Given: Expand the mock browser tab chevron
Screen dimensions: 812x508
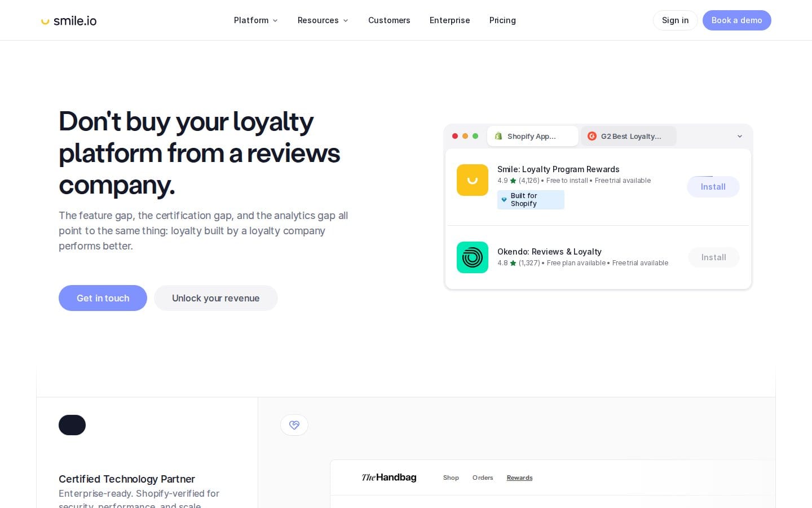Looking at the screenshot, I should (740, 136).
